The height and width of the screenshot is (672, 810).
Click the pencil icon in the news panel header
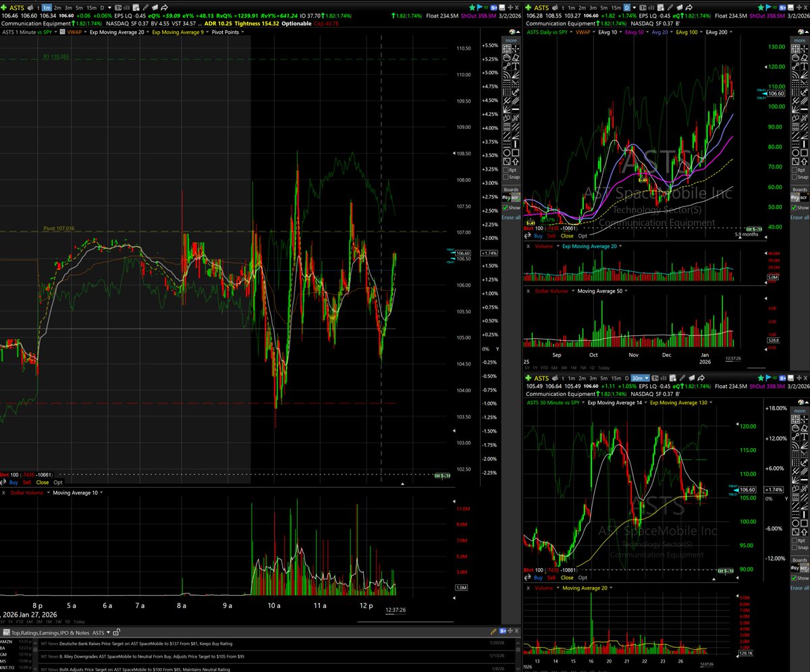(493, 632)
